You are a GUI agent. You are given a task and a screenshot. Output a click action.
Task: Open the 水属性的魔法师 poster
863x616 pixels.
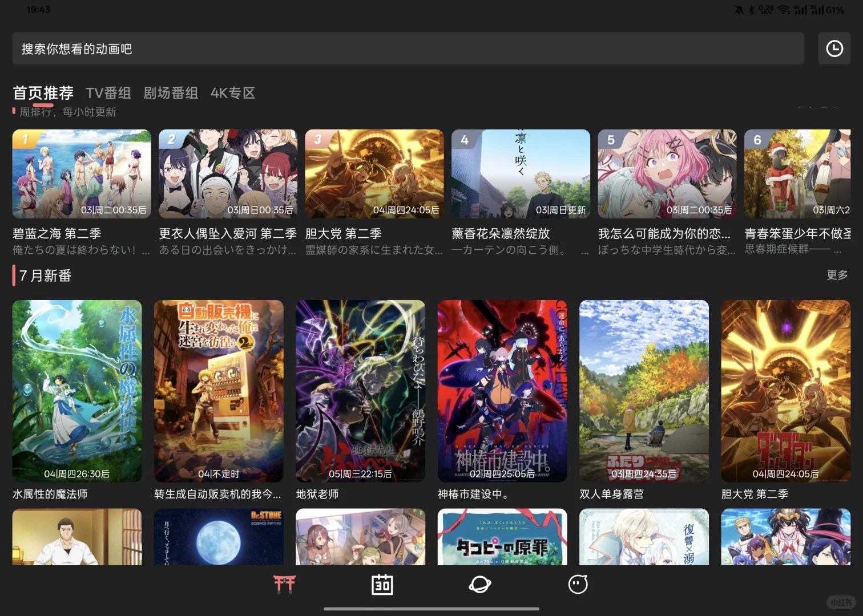click(x=76, y=392)
